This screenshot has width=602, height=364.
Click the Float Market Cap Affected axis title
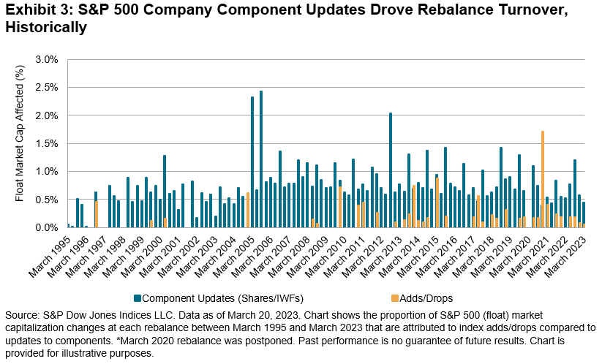click(22, 143)
